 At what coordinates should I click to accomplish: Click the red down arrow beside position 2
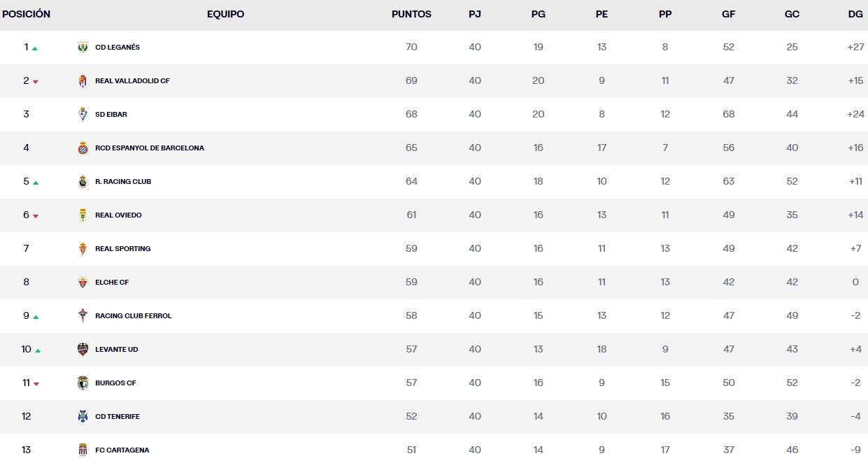tap(36, 82)
